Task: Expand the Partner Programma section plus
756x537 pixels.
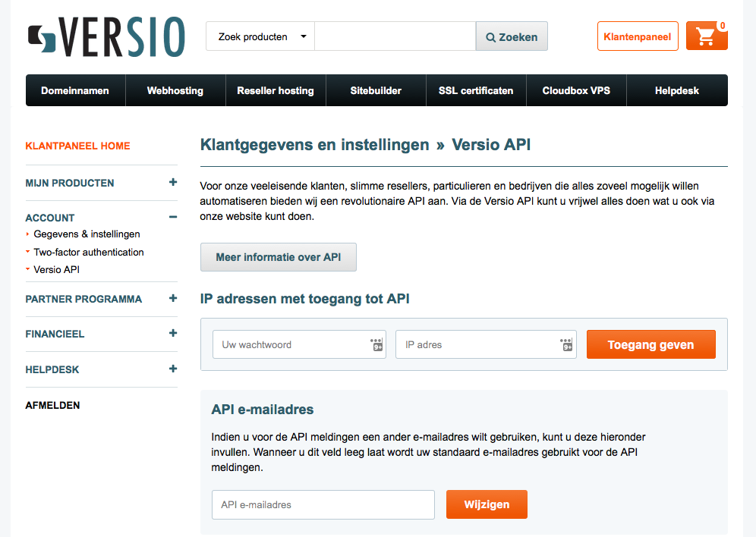Action: pos(173,298)
